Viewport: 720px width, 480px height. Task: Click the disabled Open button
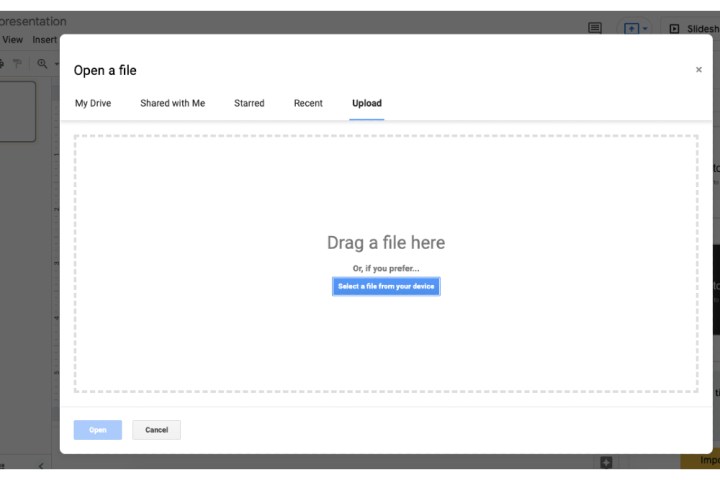click(97, 430)
